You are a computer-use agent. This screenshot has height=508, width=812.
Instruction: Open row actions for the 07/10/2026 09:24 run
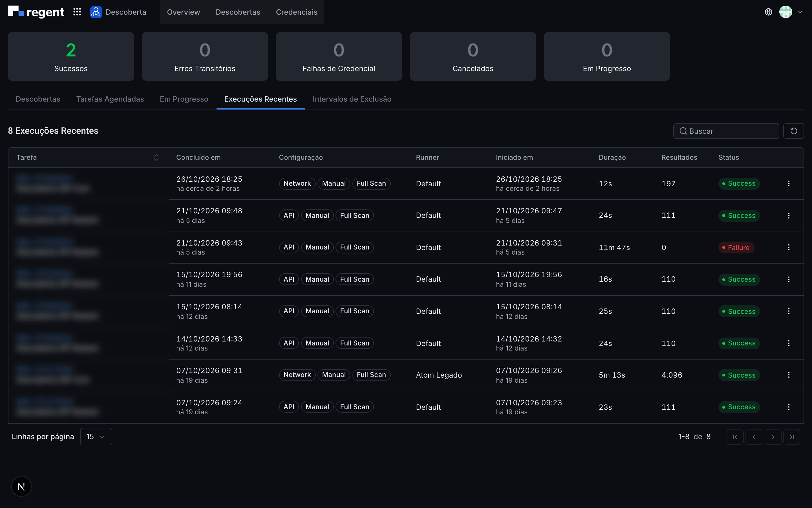point(789,407)
